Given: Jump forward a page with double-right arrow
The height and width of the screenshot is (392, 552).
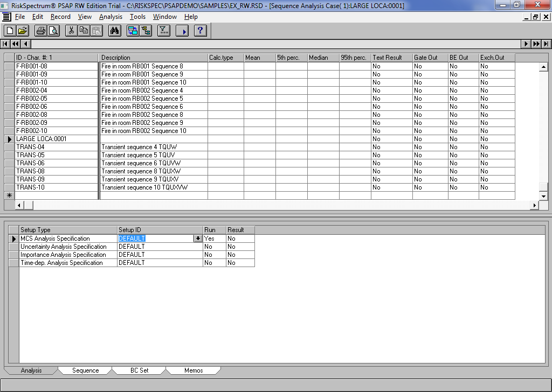Looking at the screenshot, I should pyautogui.click(x=536, y=44).
